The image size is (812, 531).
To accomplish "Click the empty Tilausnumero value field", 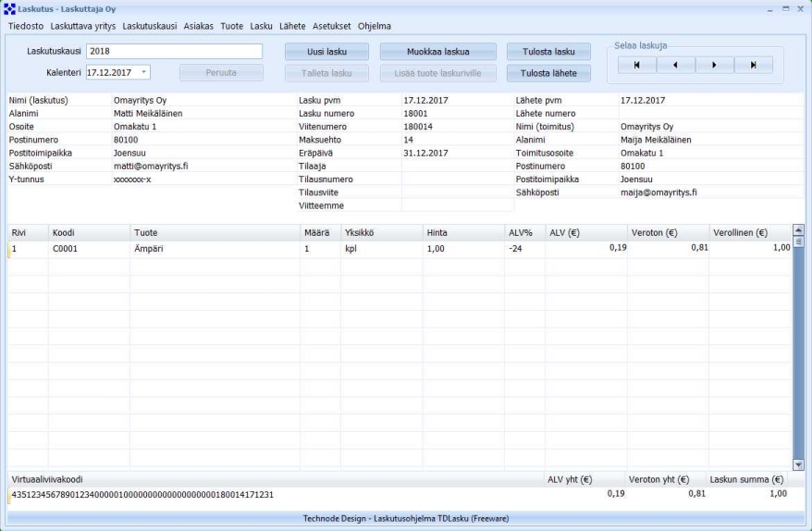I will [458, 179].
